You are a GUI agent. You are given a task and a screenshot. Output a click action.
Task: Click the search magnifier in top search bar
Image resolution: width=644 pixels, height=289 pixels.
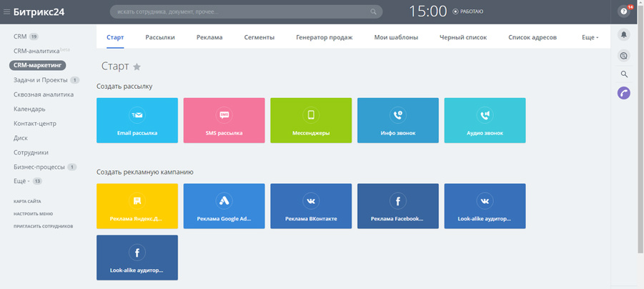click(x=373, y=12)
